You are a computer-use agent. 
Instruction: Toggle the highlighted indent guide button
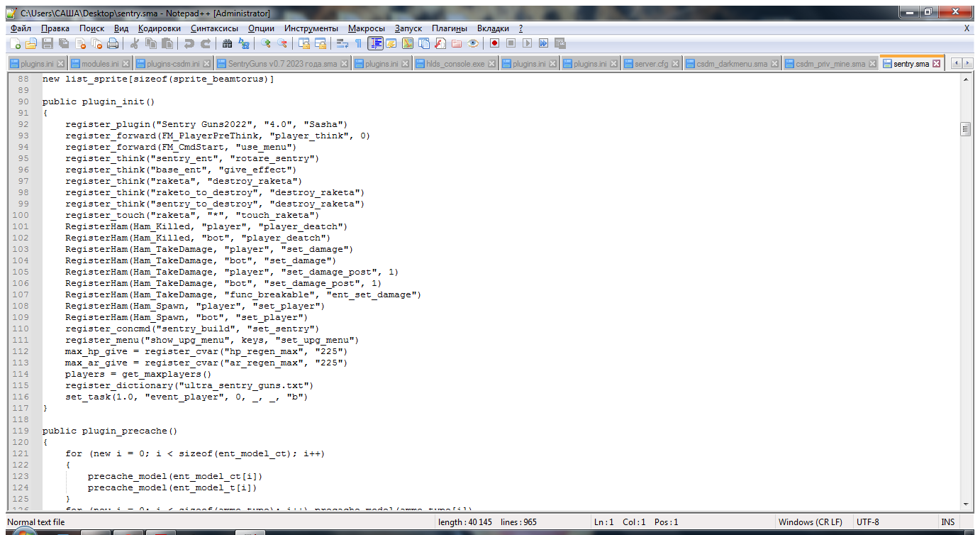(375, 44)
